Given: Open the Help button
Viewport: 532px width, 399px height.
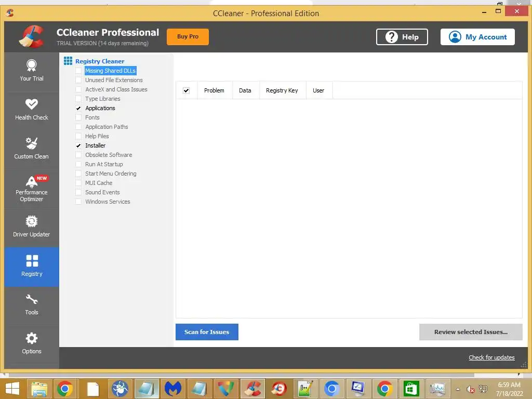Looking at the screenshot, I should click(x=402, y=37).
